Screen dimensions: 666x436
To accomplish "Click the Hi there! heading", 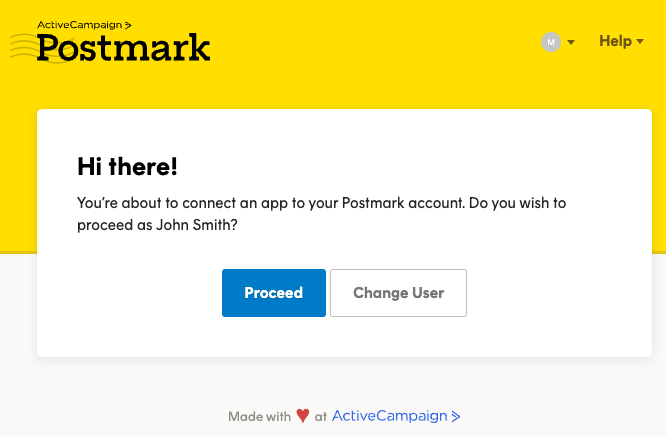I will [x=127, y=166].
